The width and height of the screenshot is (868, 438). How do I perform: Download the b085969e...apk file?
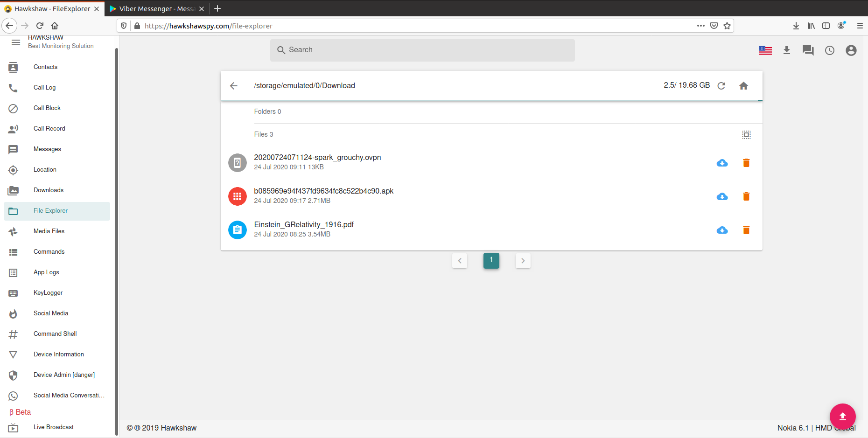[722, 196]
